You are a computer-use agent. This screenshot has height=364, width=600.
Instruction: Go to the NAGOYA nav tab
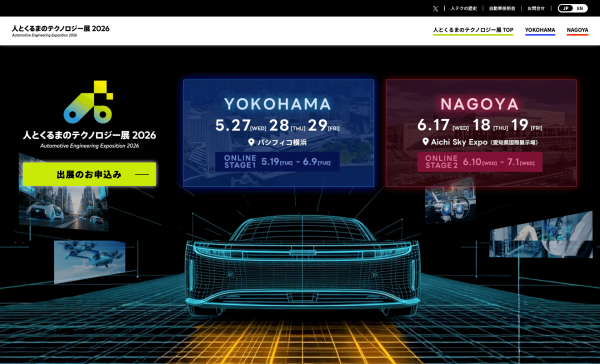[577, 30]
